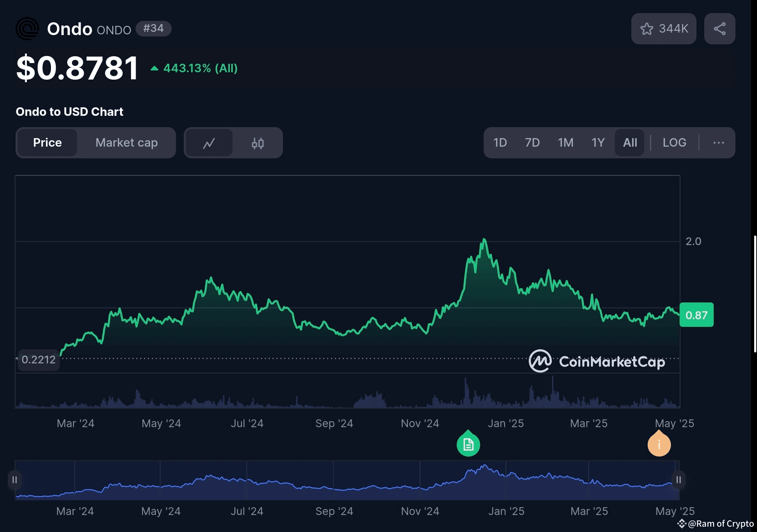Viewport: 757px width, 532px height.
Task: Set chart range to 1Y
Action: coord(598,143)
